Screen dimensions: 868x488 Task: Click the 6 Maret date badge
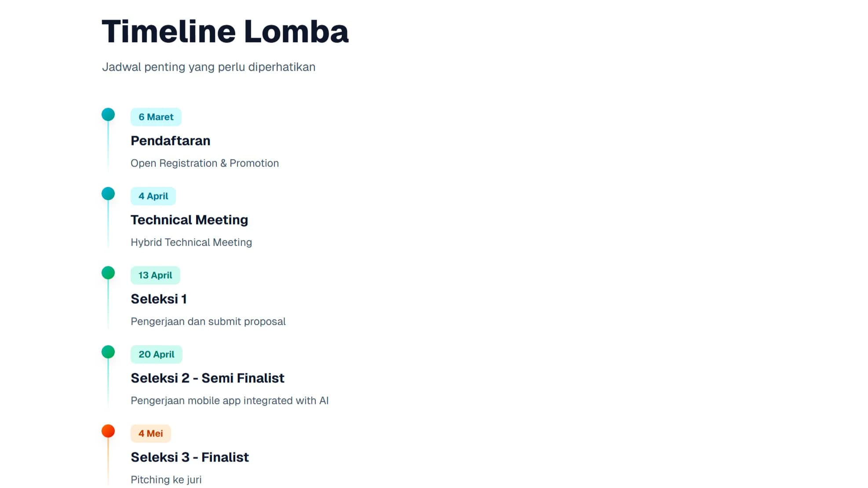(156, 117)
